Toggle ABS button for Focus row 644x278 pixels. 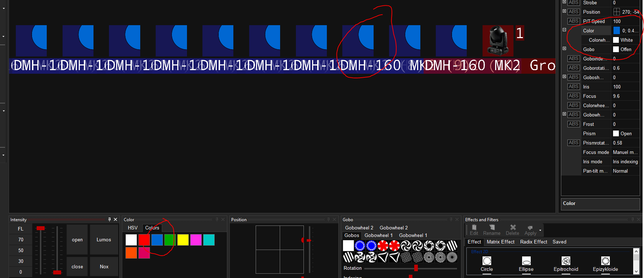point(573,96)
